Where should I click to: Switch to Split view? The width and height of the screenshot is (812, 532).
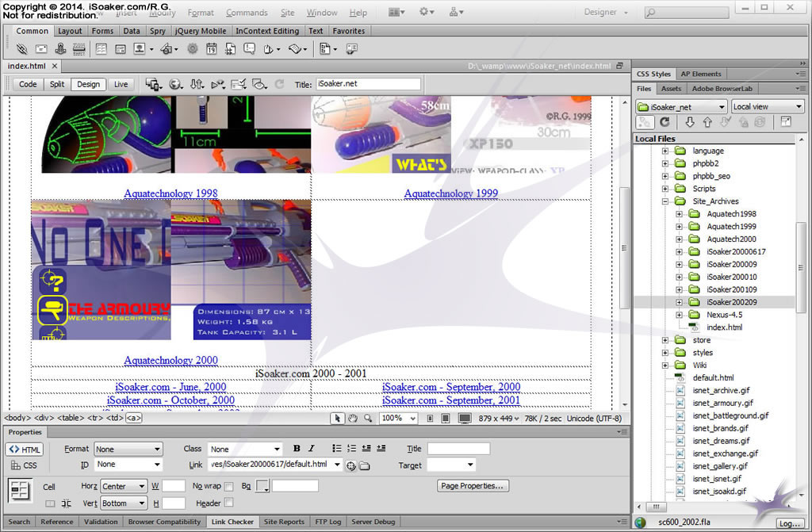tap(57, 84)
